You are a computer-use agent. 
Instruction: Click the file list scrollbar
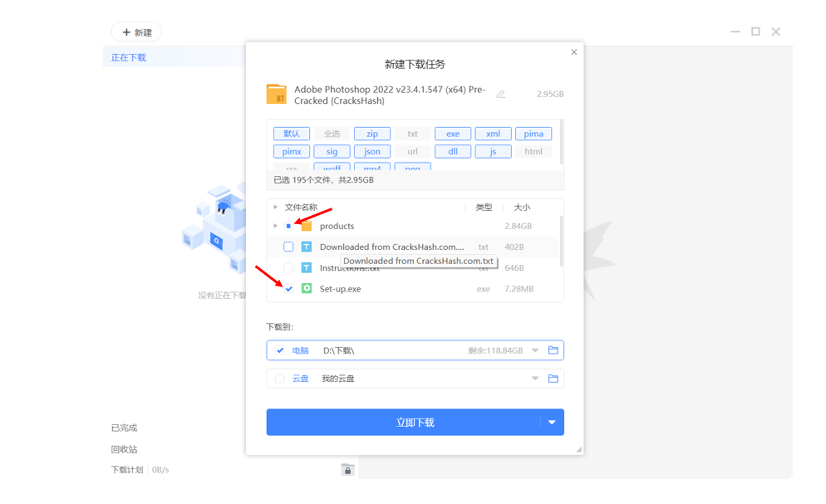[562, 241]
